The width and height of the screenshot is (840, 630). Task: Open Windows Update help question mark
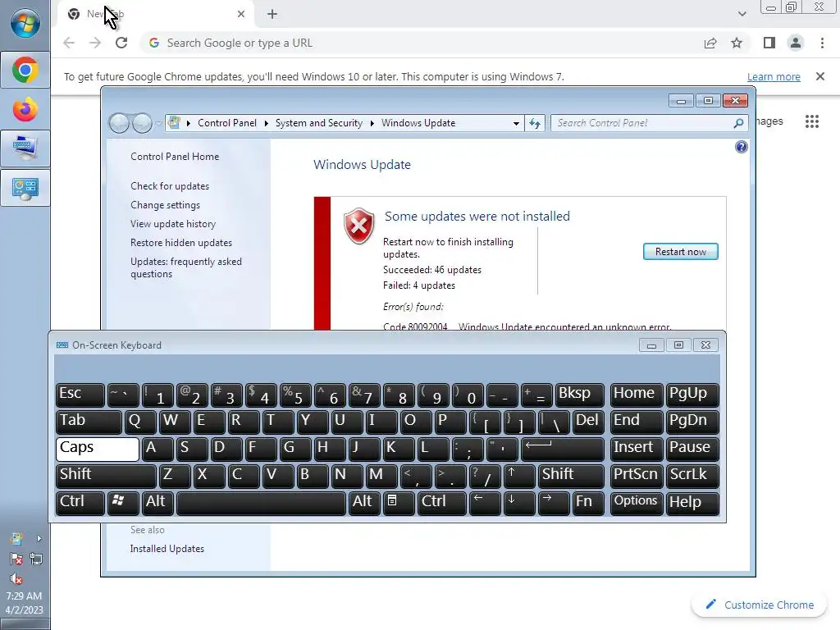(742, 147)
